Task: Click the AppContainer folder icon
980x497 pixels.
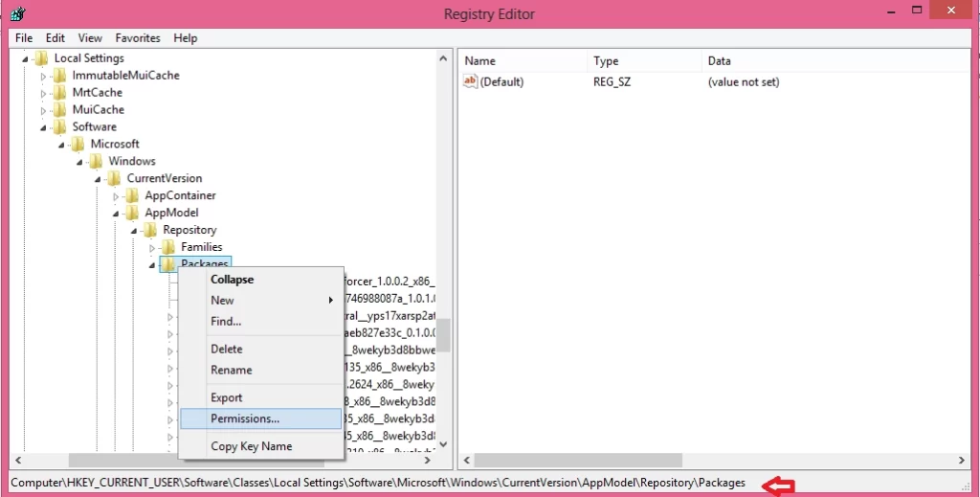Action: pyautogui.click(x=132, y=195)
